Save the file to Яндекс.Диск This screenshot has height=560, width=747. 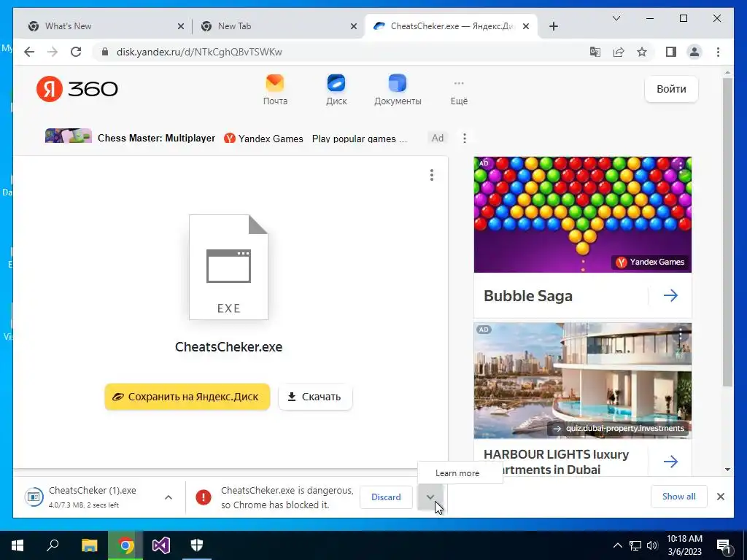coord(187,397)
